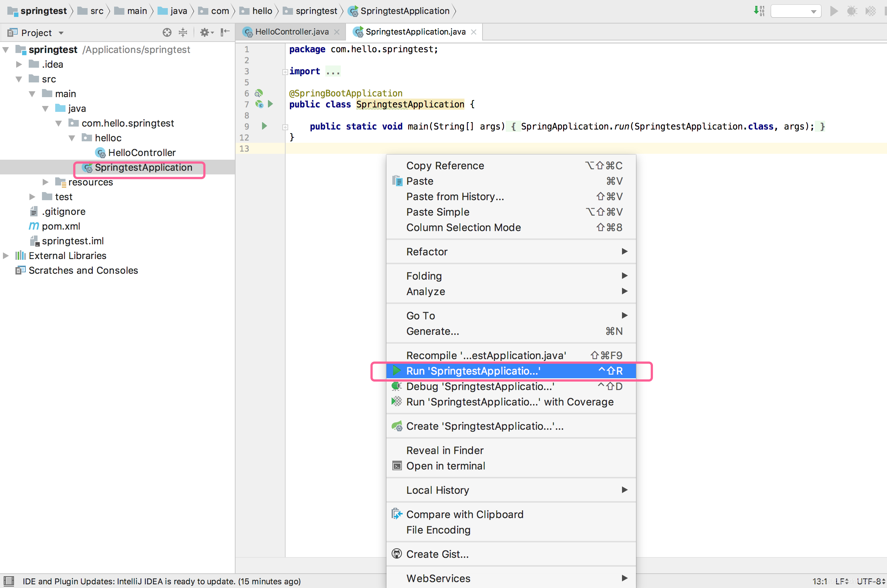Expand the test folder

[x=32, y=197]
